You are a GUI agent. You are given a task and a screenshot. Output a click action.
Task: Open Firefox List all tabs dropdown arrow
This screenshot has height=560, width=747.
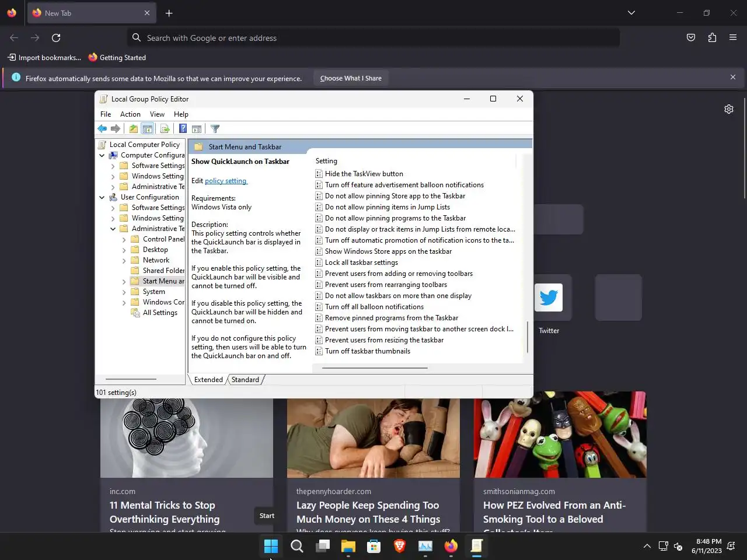click(631, 13)
